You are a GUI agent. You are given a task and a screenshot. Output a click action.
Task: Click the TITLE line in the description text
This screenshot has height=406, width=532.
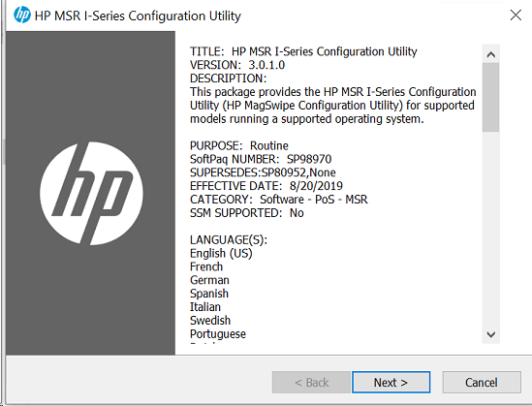click(x=303, y=51)
